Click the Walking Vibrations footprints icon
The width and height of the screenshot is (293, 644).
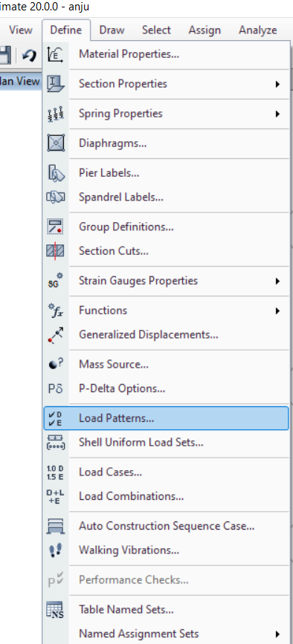[x=56, y=550]
